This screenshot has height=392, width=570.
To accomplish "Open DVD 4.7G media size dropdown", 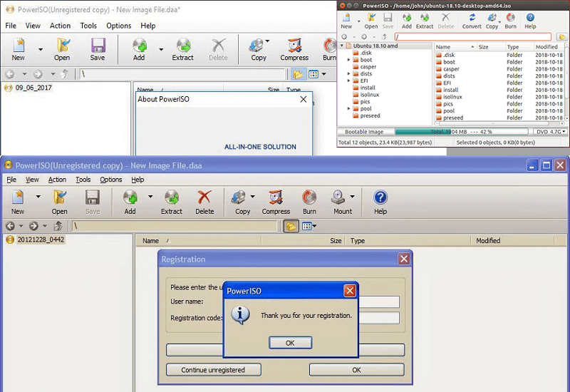I will (x=551, y=132).
